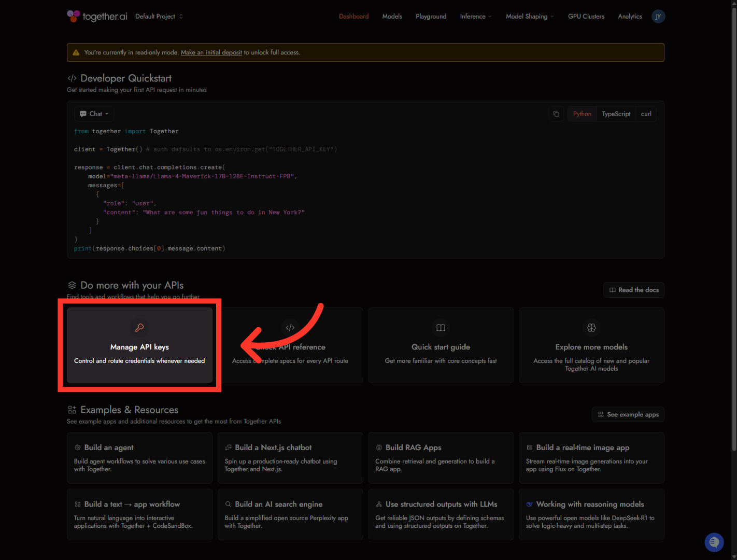
Task: Click icon on 'Build RAG Apps' card
Action: [x=379, y=447]
